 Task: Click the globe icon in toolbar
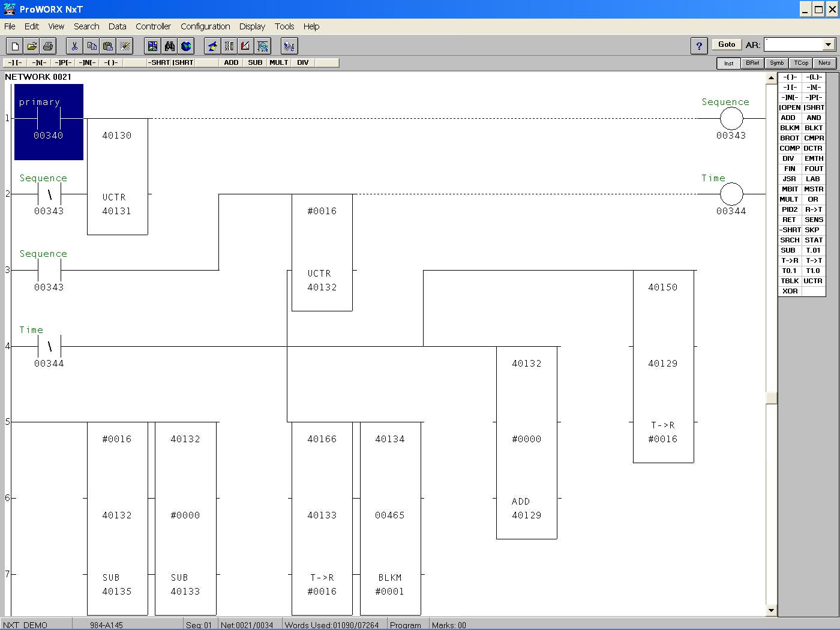[186, 46]
